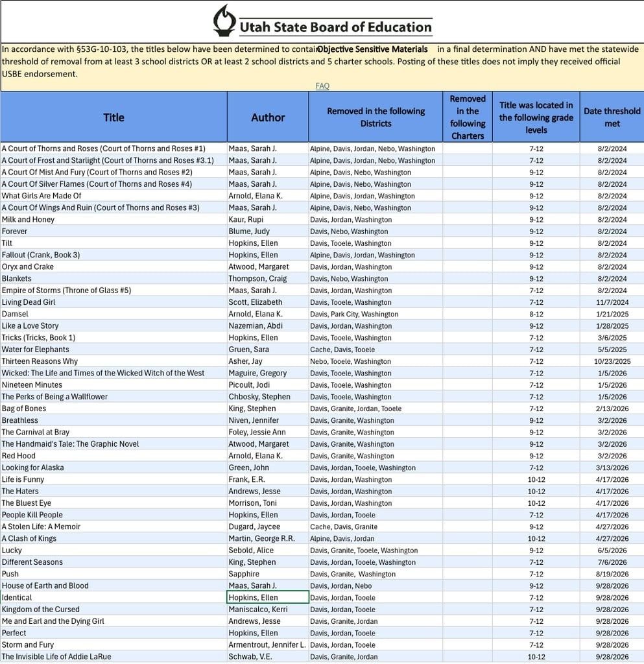Click author 'Maniscalco, Kerri'
Viewport: 644px width, 664px height.
268,610
